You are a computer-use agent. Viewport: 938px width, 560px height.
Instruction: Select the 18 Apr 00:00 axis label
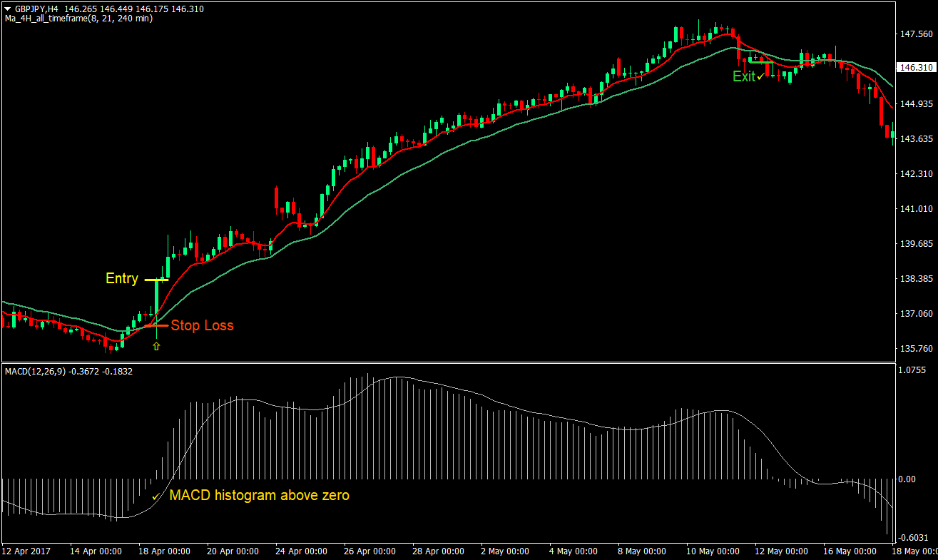164,551
